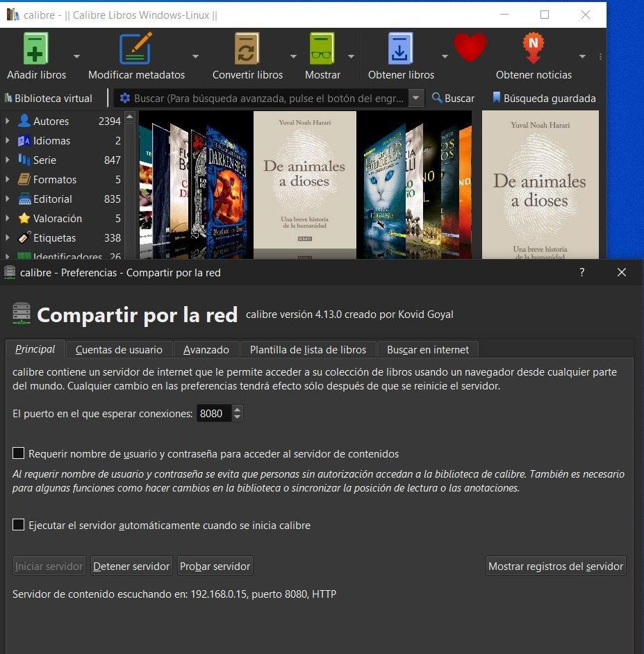Expand the Editorial tree node
Screen dimensions: 644x654
(x=7, y=199)
